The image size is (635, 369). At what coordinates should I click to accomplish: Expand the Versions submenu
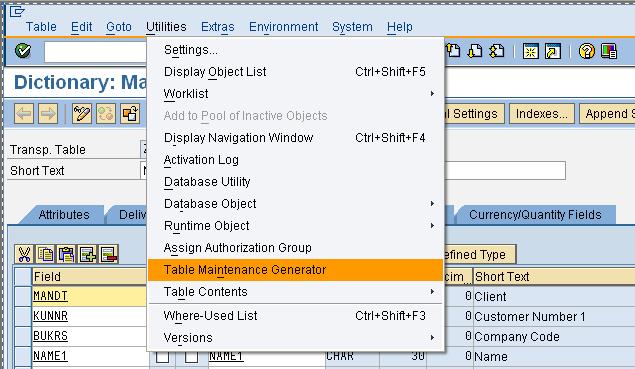point(296,337)
